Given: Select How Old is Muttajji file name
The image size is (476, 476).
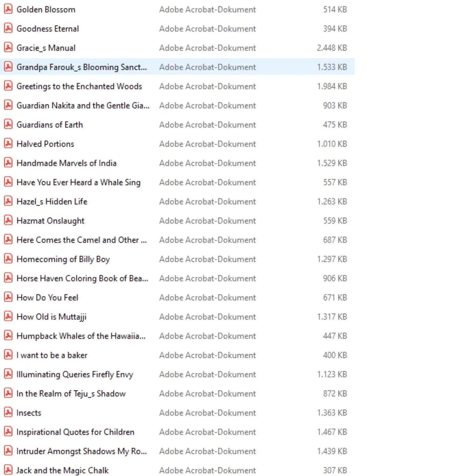Looking at the screenshot, I should pos(51,317).
